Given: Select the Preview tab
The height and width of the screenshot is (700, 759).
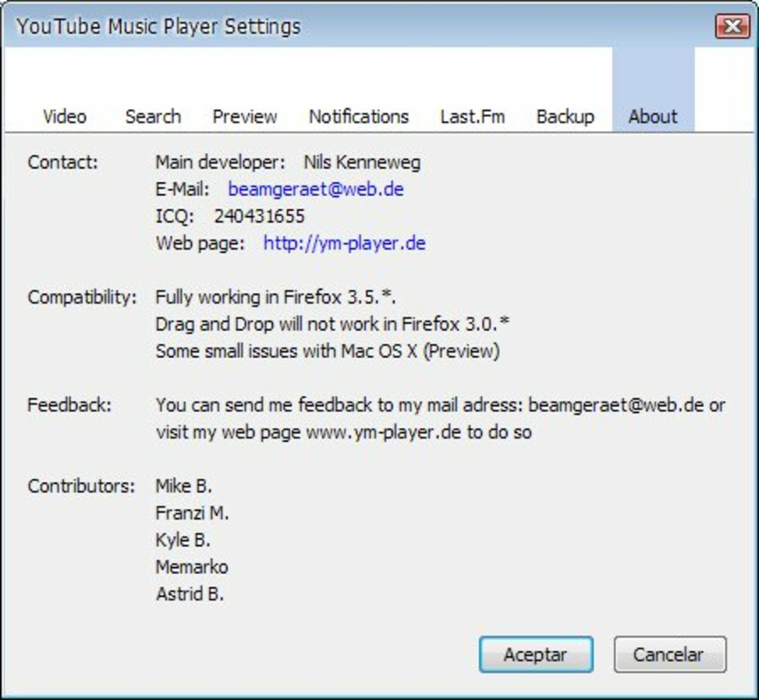Looking at the screenshot, I should 245,116.
